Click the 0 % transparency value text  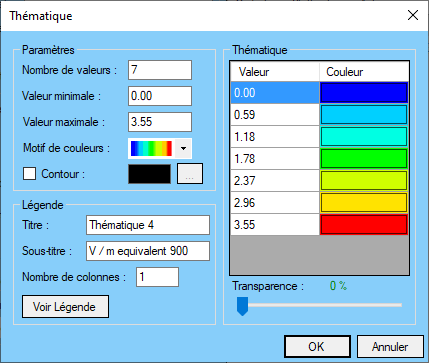(x=338, y=286)
